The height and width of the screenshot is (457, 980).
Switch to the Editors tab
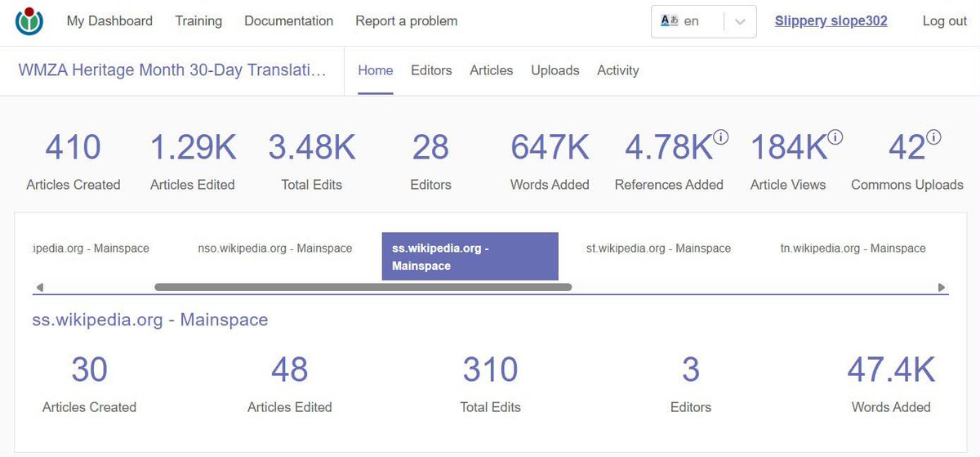(x=431, y=70)
